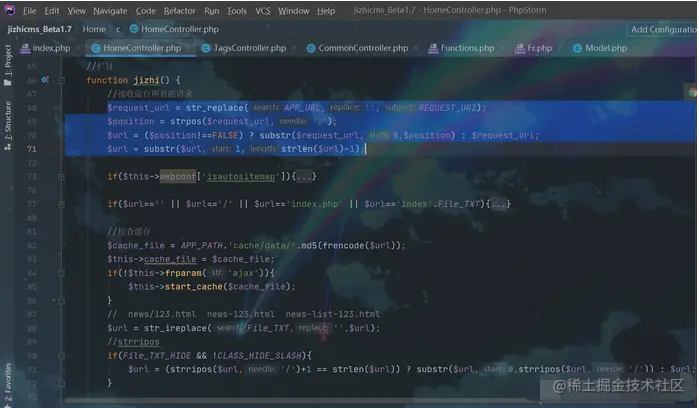The image size is (699, 408).
Task: Click the class icon on CommonController.php tab
Action: (x=311, y=48)
